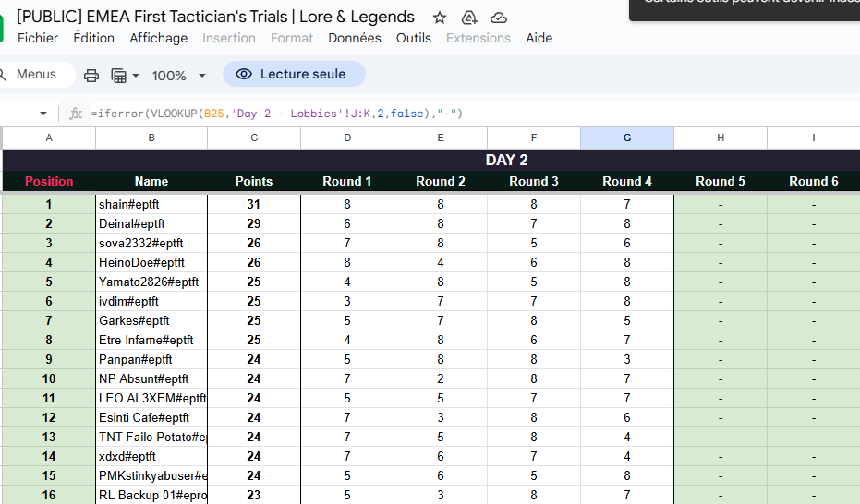The width and height of the screenshot is (860, 504).
Task: Click the document title text
Action: tap(215, 17)
